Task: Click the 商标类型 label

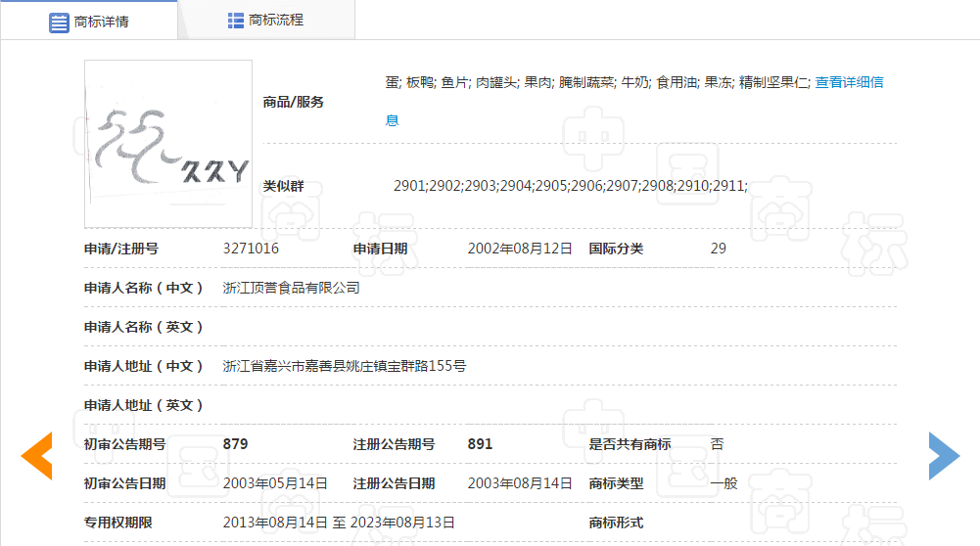Action: pos(616,483)
